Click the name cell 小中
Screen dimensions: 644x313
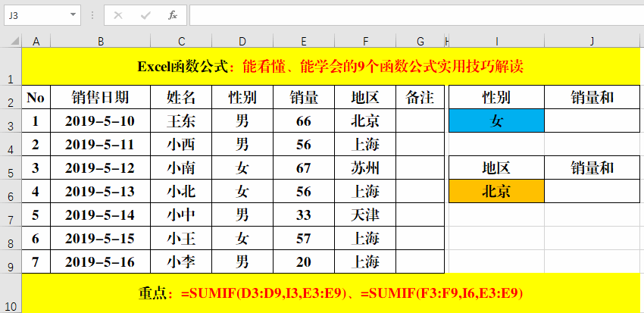tap(181, 214)
